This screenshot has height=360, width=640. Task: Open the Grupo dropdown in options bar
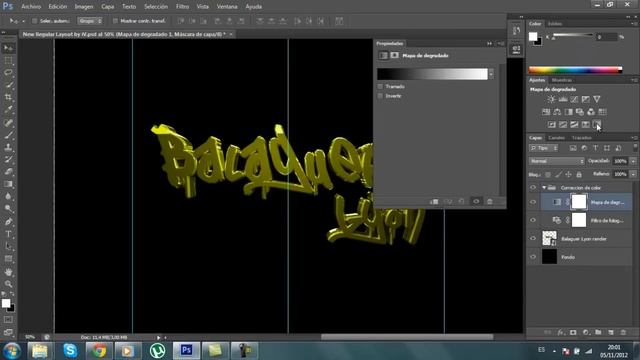coord(90,21)
